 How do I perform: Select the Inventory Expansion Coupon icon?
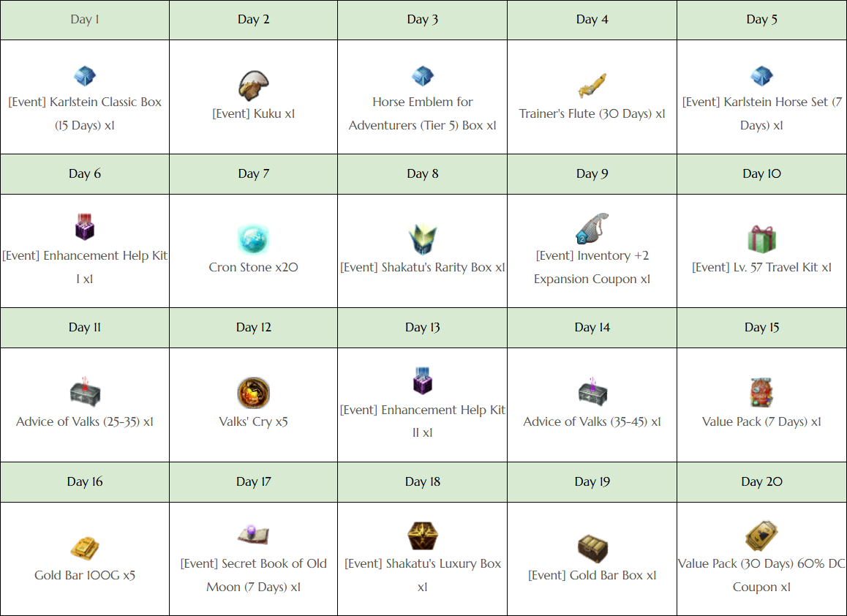592,229
